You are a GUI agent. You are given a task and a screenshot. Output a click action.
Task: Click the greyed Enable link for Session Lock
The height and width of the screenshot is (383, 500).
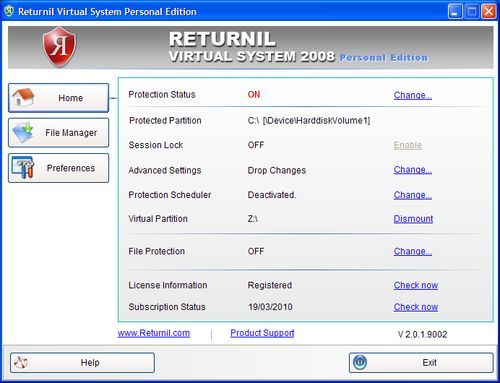click(x=408, y=145)
